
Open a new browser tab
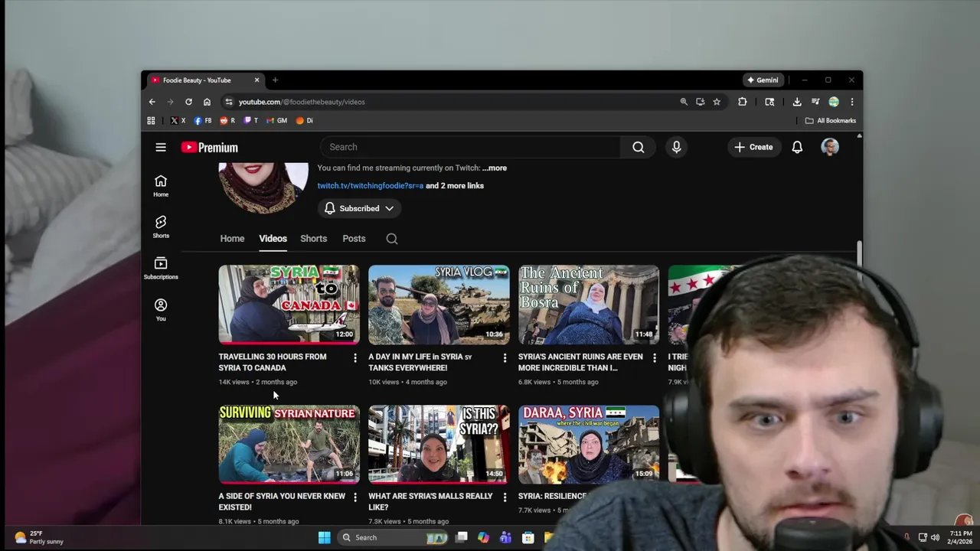point(275,80)
